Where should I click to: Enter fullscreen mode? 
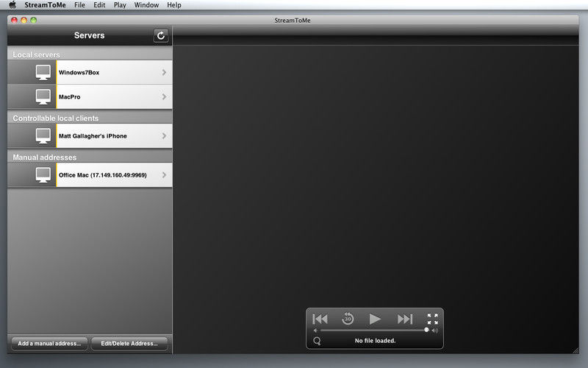pyautogui.click(x=432, y=319)
